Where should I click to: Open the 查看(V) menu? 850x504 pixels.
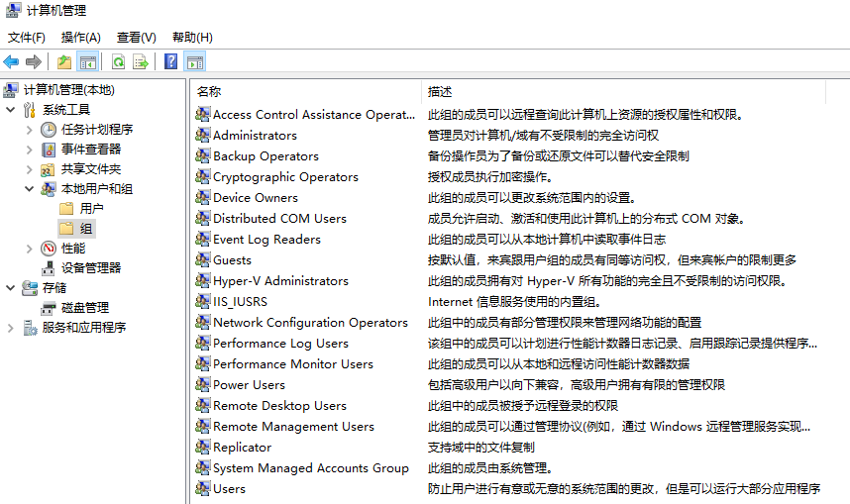136,38
